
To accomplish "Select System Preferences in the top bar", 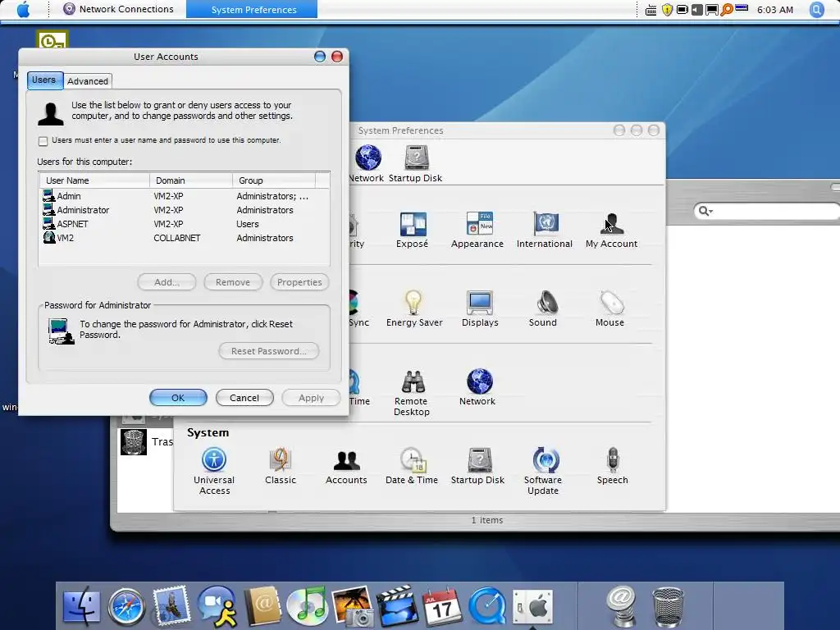I will [x=253, y=10].
